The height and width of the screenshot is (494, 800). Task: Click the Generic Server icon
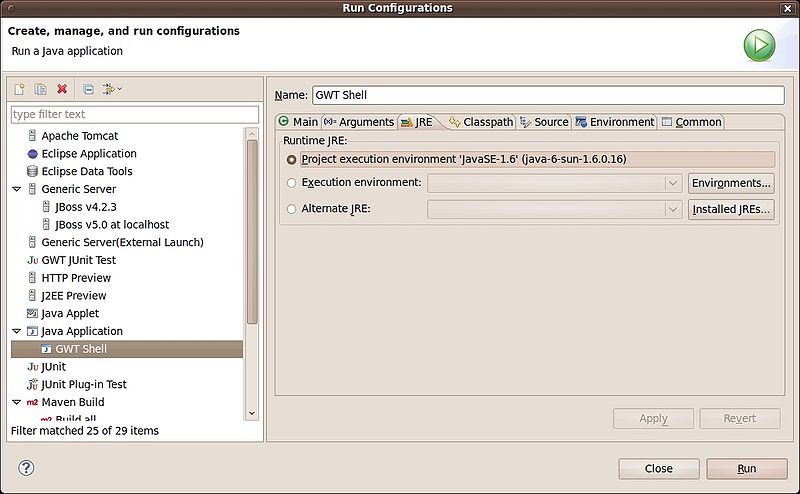(x=32, y=189)
